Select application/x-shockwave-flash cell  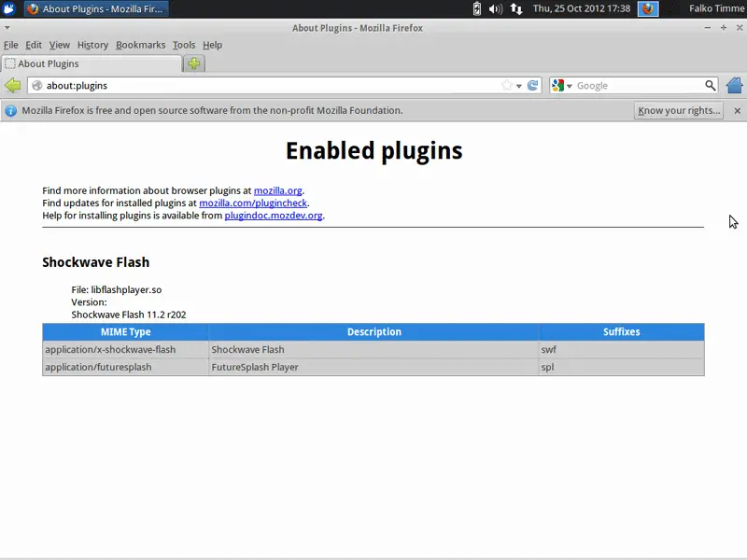(x=125, y=349)
